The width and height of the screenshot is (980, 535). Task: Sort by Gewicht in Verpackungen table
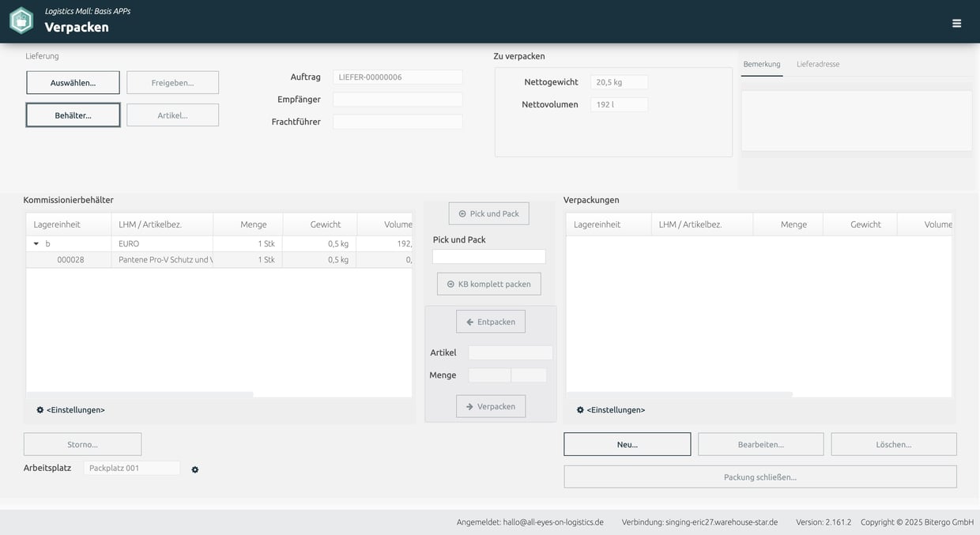860,224
